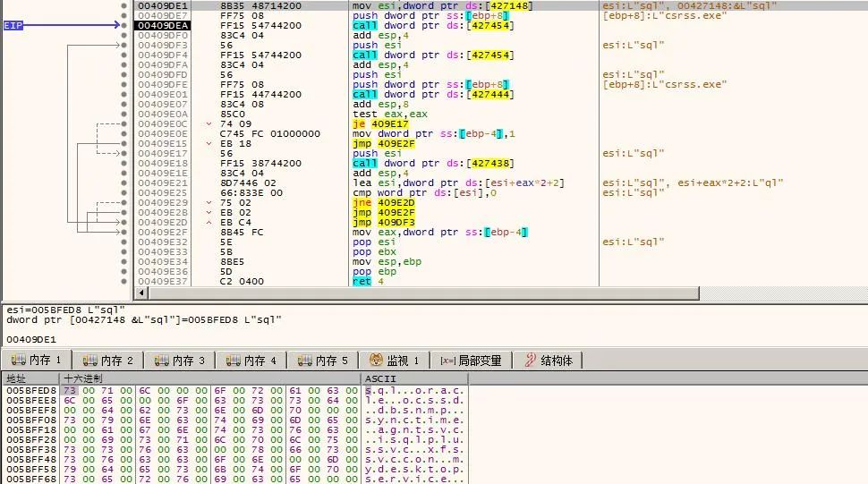Click the 十六进制 column header
868x484 pixels.
tap(82, 379)
